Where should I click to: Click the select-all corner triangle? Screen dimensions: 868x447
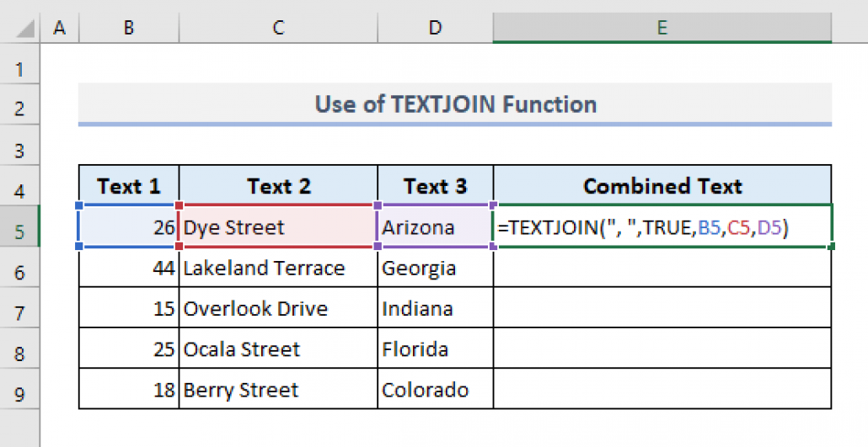pos(25,29)
